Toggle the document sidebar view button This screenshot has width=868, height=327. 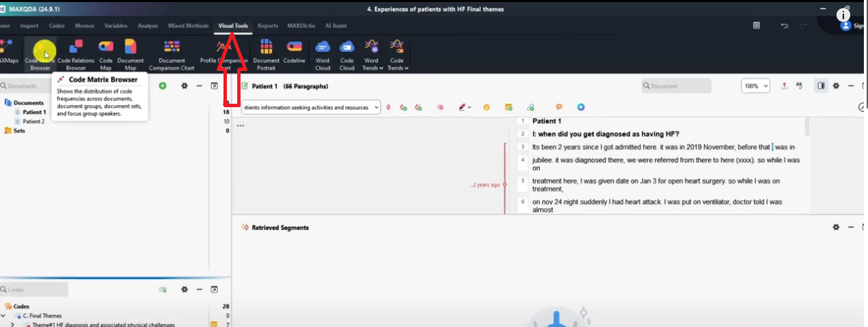(x=821, y=86)
